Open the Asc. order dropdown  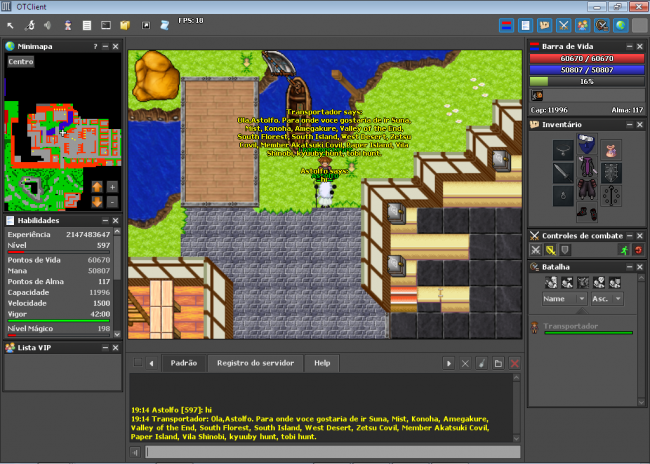tap(606, 299)
